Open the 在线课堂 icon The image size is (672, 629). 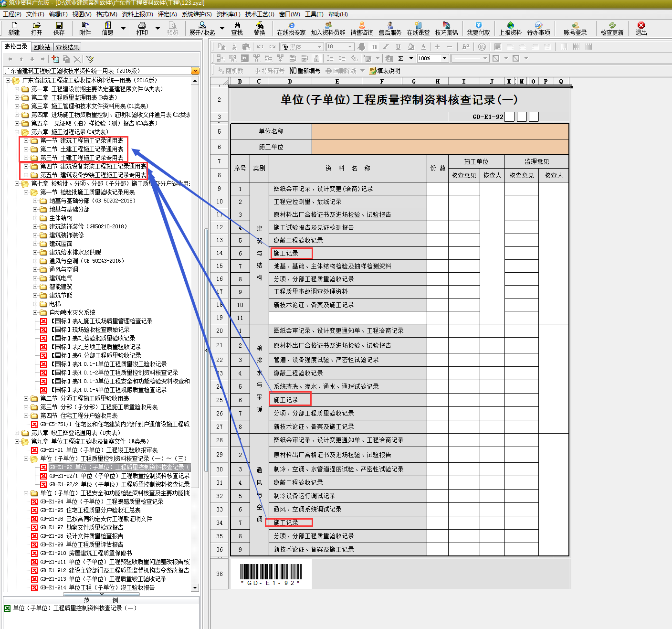click(418, 25)
